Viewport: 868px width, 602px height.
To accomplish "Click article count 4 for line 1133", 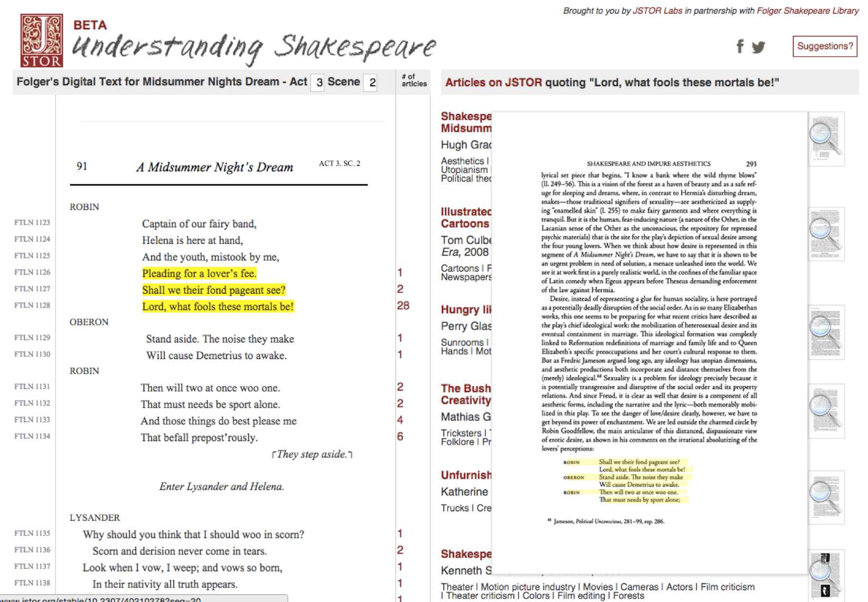I will [400, 420].
